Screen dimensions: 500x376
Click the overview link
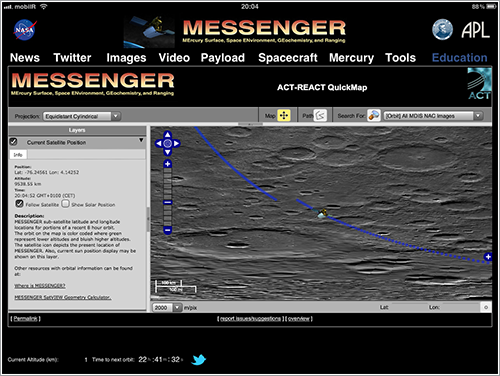coord(299,319)
